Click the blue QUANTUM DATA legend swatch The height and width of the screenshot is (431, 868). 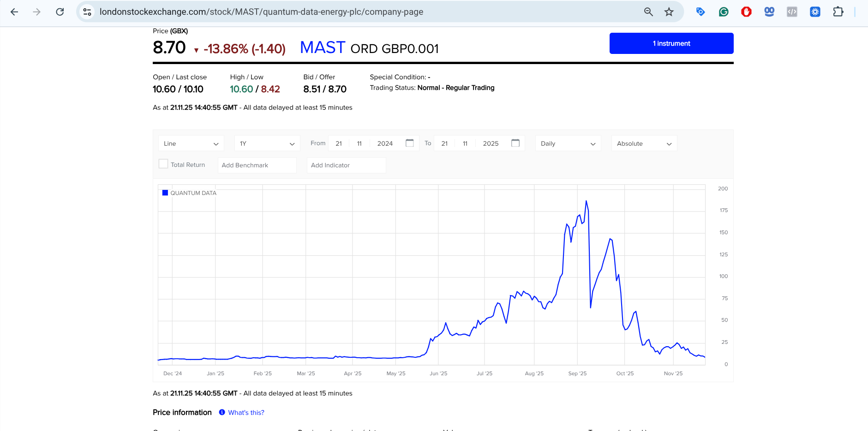165,193
